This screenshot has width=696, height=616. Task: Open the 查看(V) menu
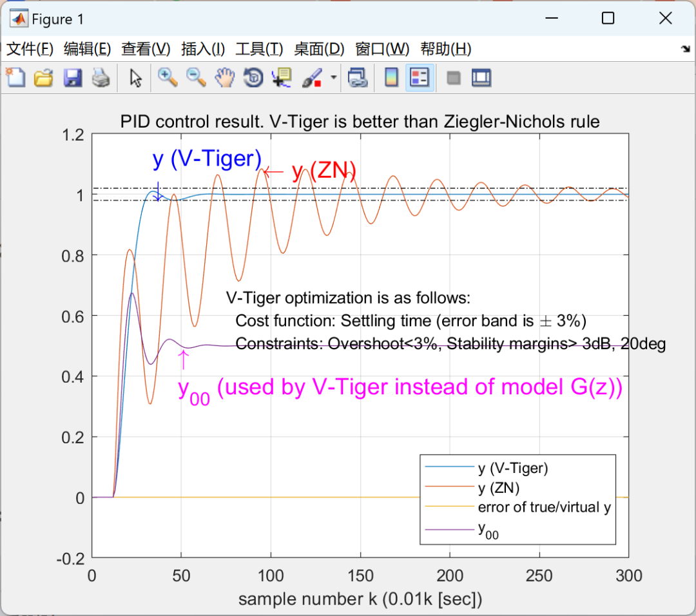pyautogui.click(x=146, y=49)
